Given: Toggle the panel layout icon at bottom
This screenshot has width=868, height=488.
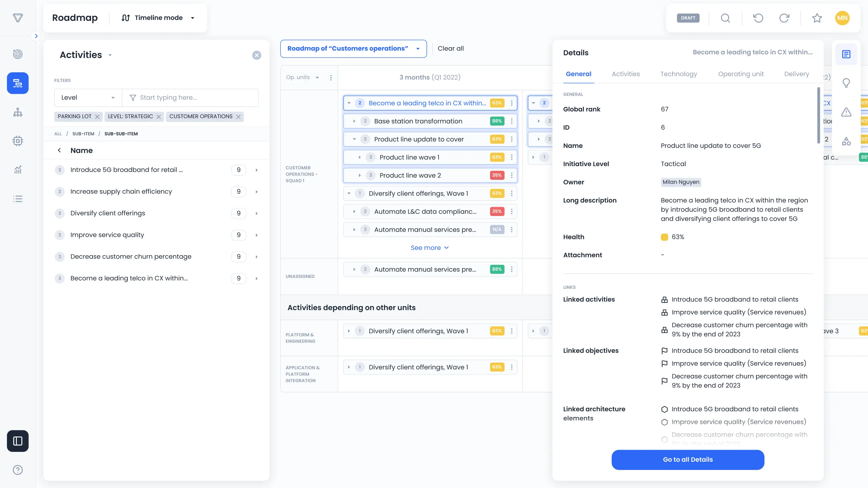Looking at the screenshot, I should pos(17,441).
